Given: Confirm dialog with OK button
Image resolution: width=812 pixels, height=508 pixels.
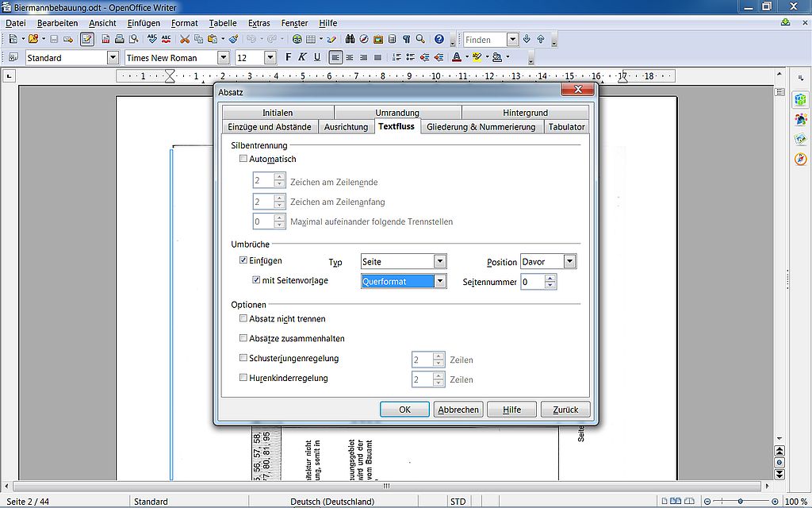Looking at the screenshot, I should click(x=404, y=410).
